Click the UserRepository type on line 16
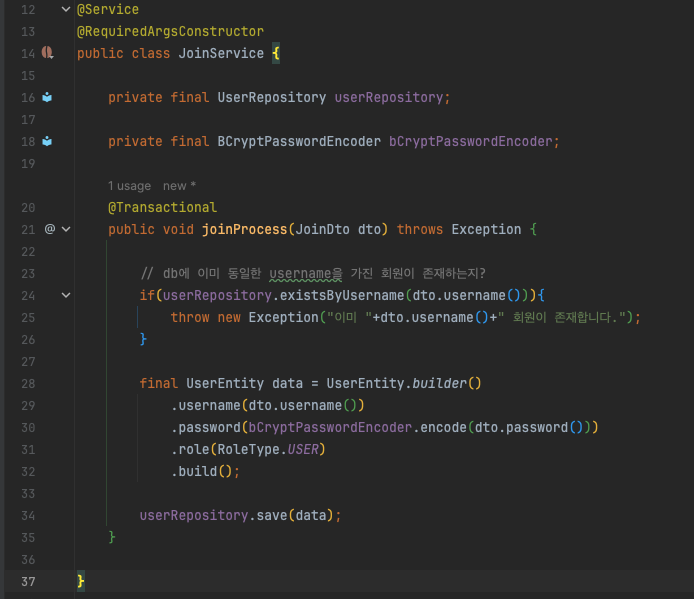Image resolution: width=694 pixels, height=599 pixels. tap(271, 97)
